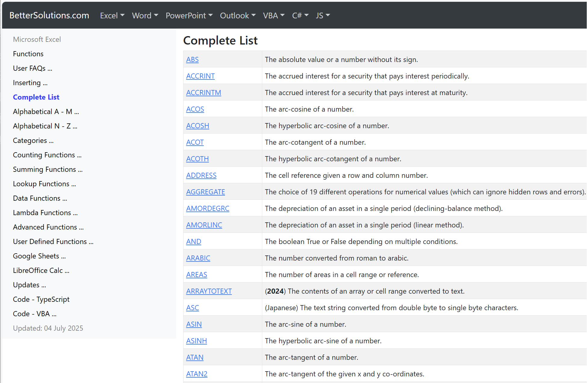Open the ACCRINT function link

coord(200,76)
